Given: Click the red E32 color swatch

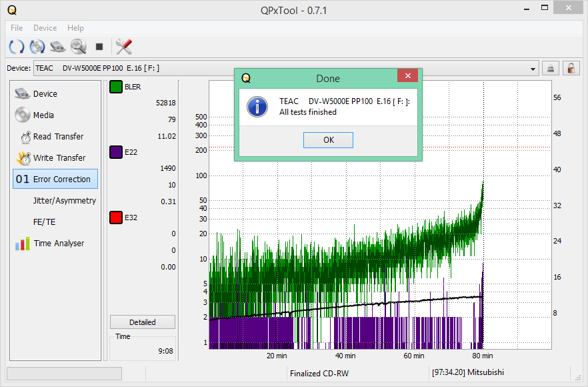Looking at the screenshot, I should click(116, 218).
